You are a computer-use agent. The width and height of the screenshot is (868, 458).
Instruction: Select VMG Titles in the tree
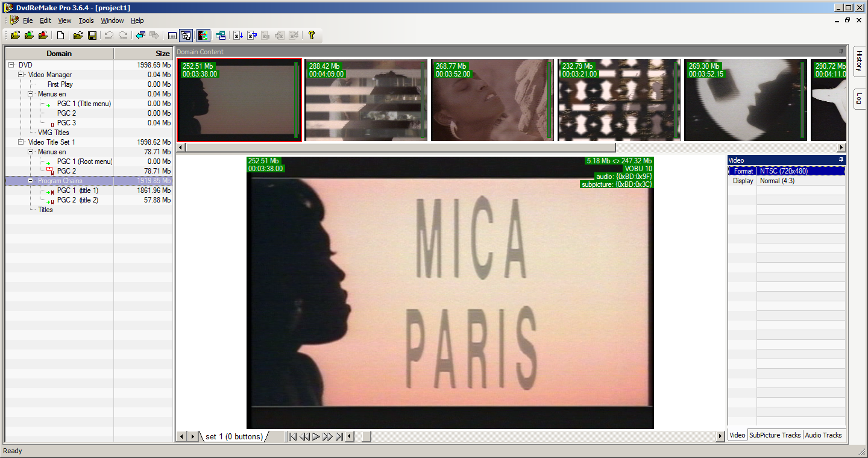(x=54, y=133)
